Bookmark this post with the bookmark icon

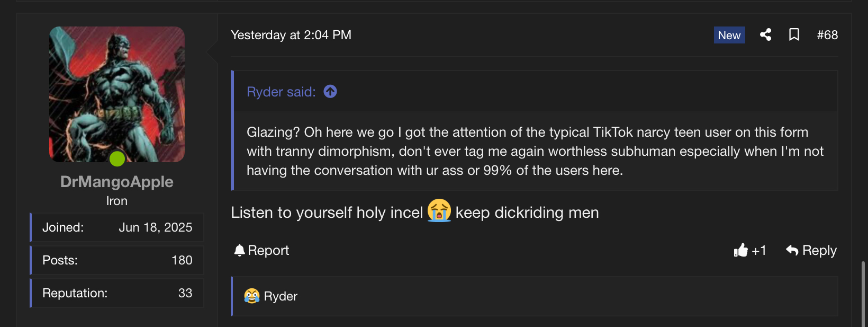coord(794,35)
